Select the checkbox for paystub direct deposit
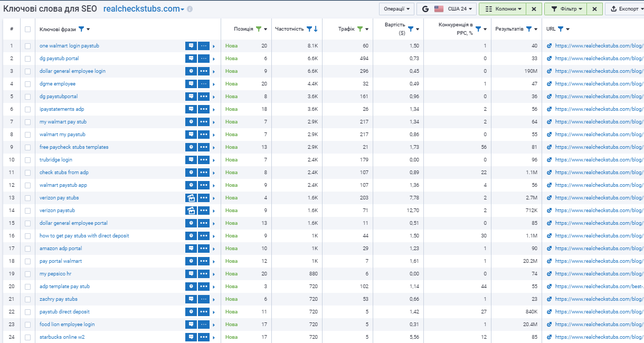644x343 pixels. [27, 312]
